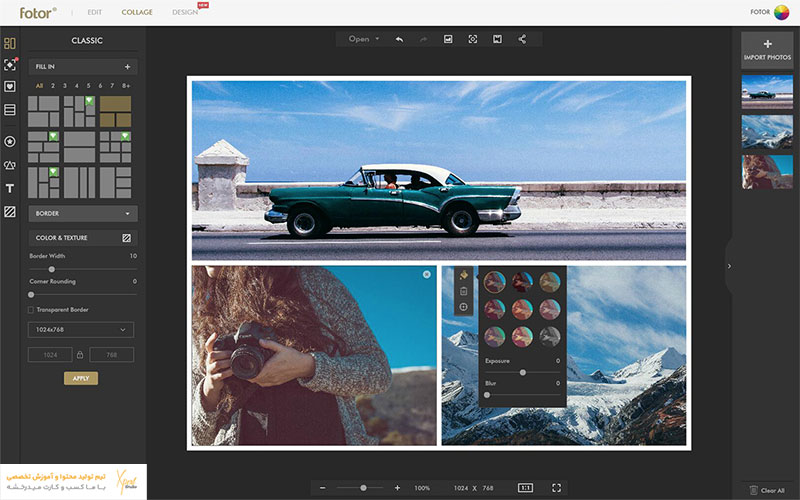Share the collage via share icon
The height and width of the screenshot is (500, 800).
[522, 39]
